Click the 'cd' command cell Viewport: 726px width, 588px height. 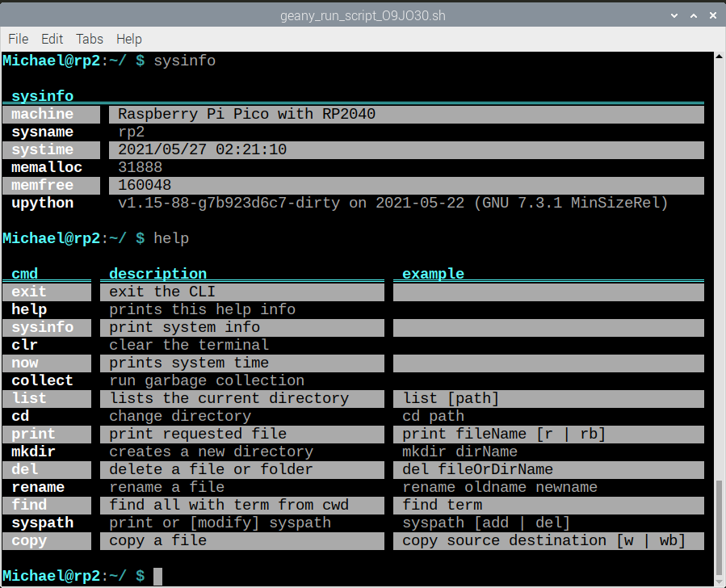[x=20, y=416]
